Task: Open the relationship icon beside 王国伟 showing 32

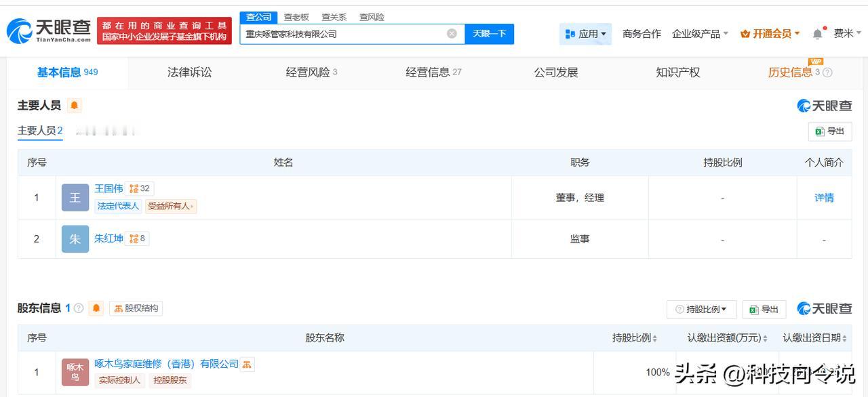Action: coord(139,188)
